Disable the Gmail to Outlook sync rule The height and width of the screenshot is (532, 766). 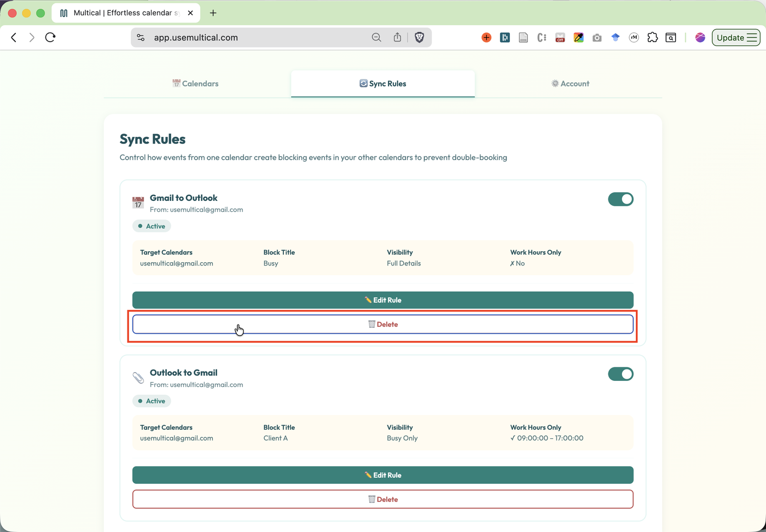point(620,199)
